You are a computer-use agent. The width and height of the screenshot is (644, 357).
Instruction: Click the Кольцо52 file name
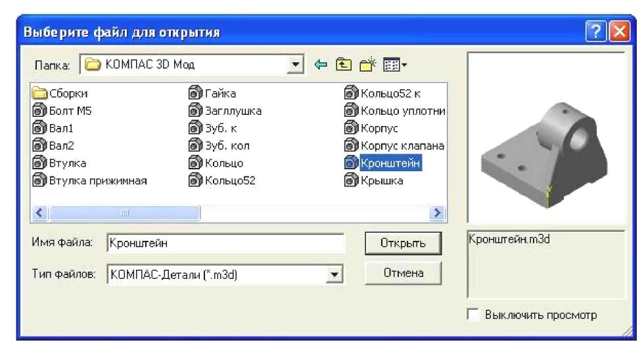(230, 180)
